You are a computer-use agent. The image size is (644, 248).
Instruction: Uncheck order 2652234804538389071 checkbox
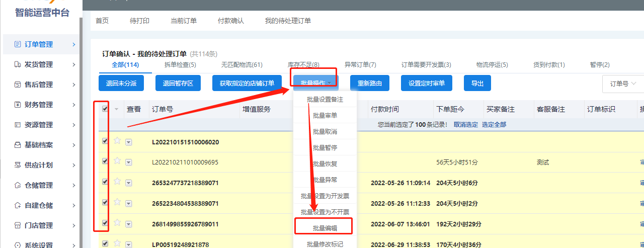tap(105, 202)
